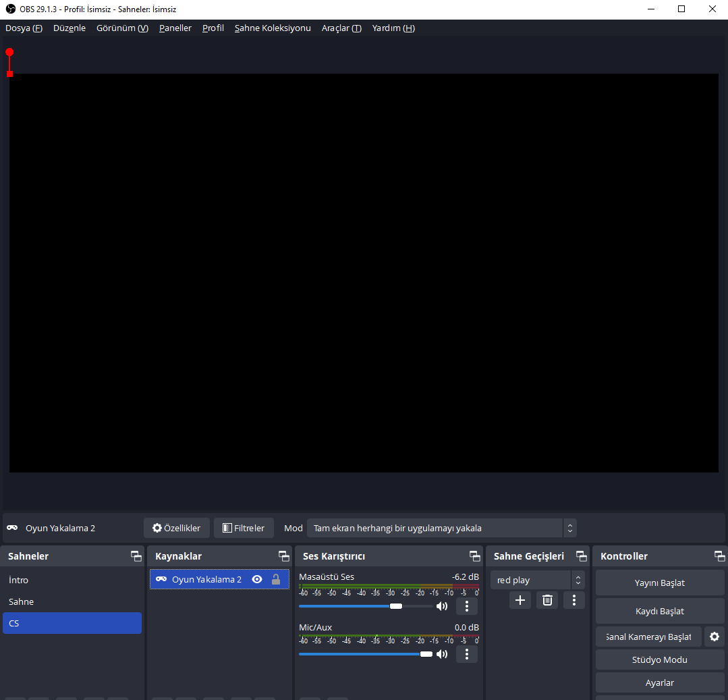Viewport: 728px width, 700px height.
Task: Open Masaüstü Ses three-dot options menu
Action: 467,606
